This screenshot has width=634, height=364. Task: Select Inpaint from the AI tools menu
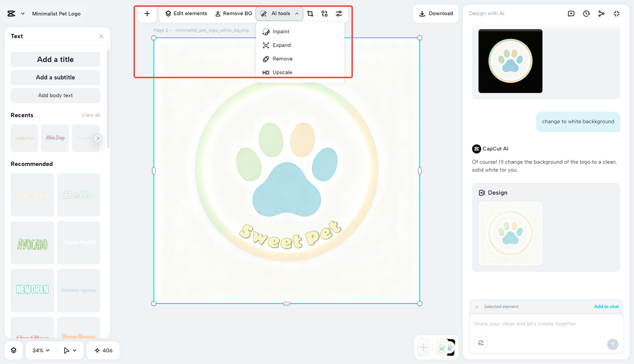click(281, 31)
